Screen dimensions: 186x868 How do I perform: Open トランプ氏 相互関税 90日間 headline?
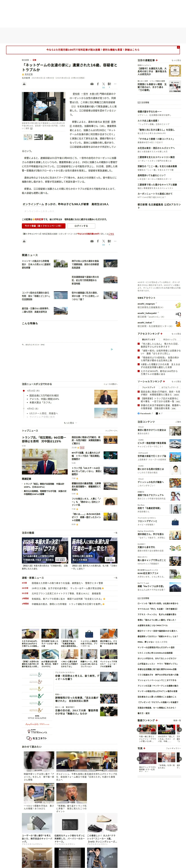(x=44, y=439)
